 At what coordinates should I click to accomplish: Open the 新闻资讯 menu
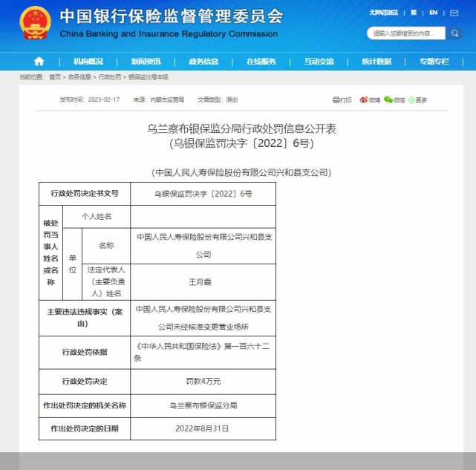(x=146, y=62)
